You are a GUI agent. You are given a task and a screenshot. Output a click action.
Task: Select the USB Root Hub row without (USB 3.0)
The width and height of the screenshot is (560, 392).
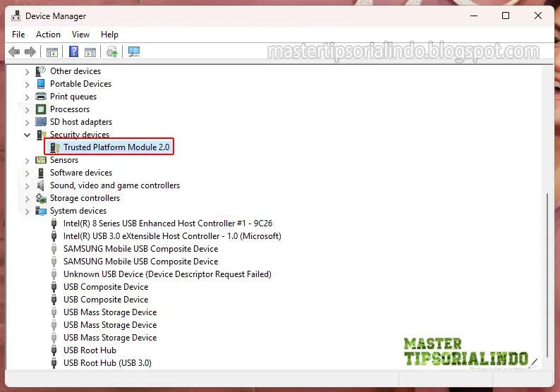tap(90, 350)
